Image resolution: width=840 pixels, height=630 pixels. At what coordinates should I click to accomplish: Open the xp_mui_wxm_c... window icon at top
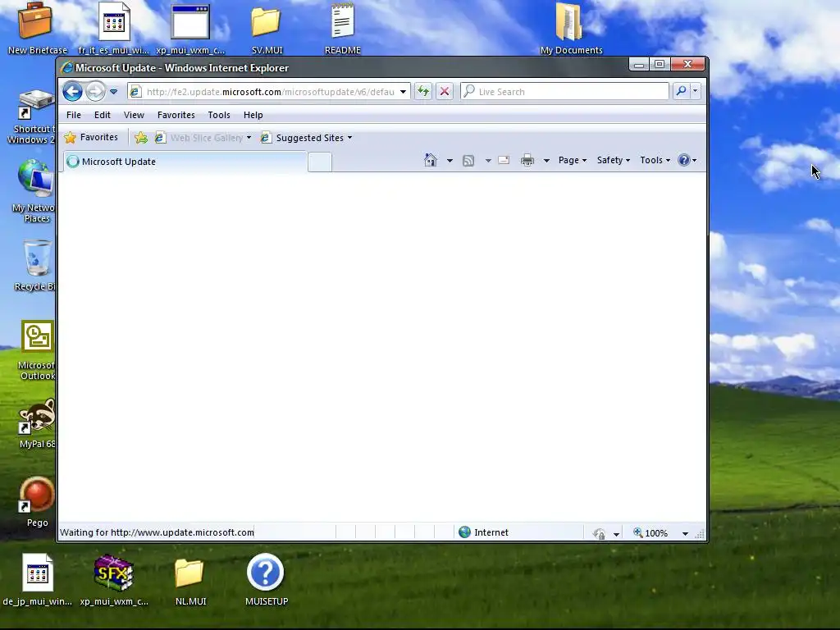click(x=190, y=28)
